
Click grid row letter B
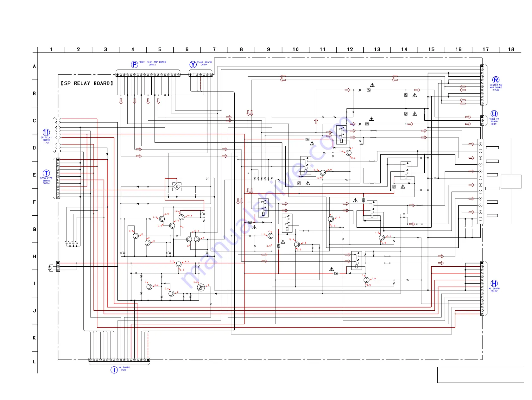35,94
